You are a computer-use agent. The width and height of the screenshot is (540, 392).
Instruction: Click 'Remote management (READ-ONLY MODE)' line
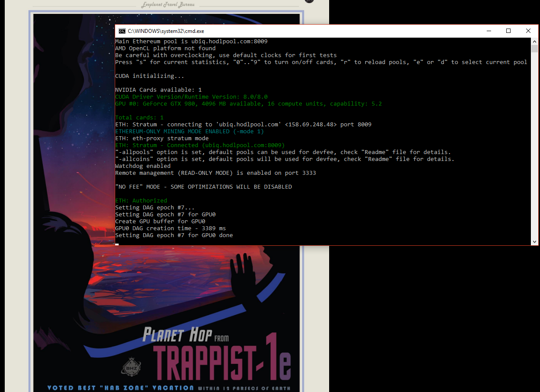coord(215,173)
